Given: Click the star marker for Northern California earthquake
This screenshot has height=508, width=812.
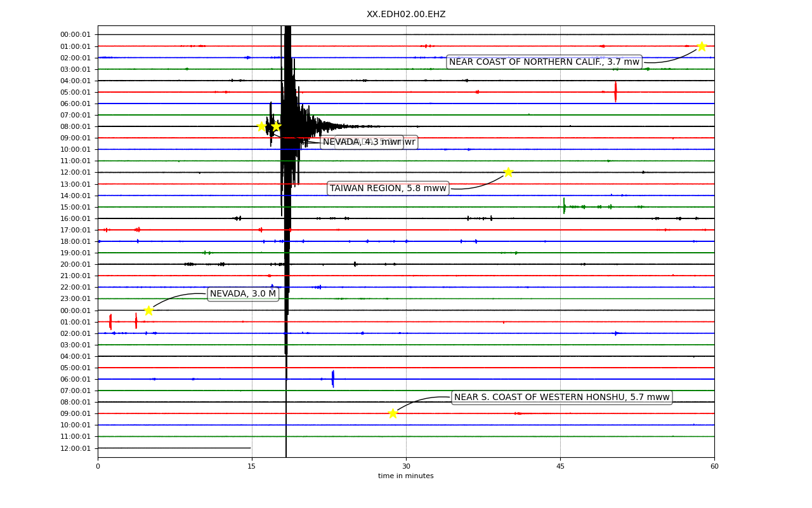Looking at the screenshot, I should tap(702, 46).
